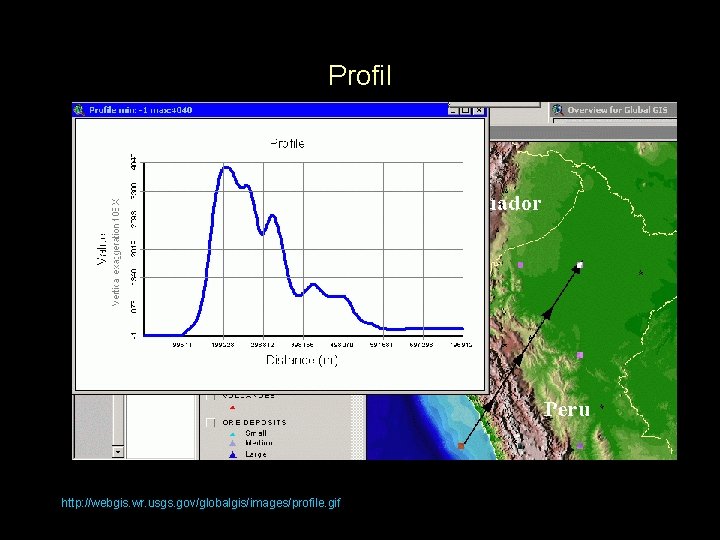
Task: Click the partially visible Ecuador label on the map
Action: [516, 203]
